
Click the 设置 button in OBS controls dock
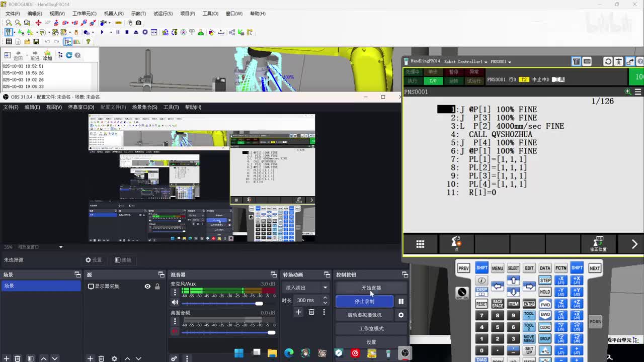371,342
